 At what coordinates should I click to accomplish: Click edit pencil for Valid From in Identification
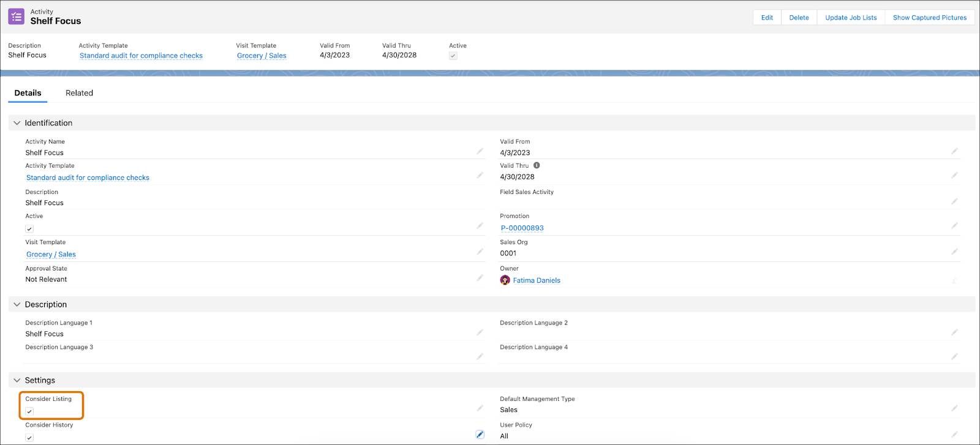click(954, 151)
